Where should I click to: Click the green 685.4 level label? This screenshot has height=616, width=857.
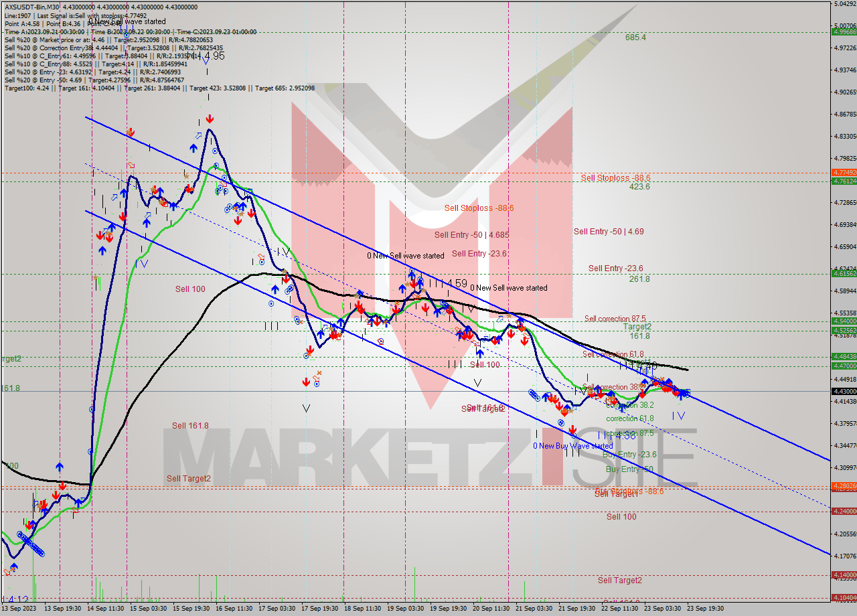click(635, 37)
